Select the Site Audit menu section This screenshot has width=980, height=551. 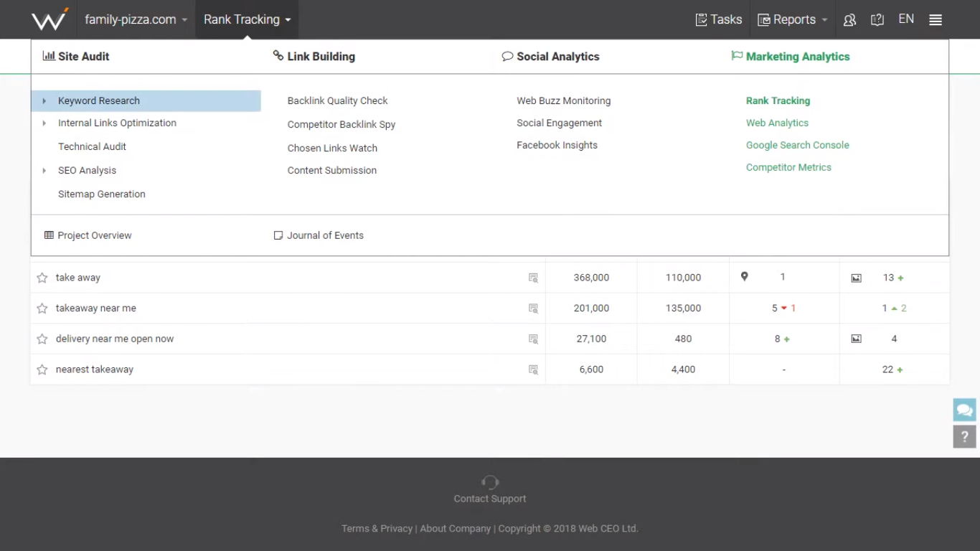(x=76, y=57)
